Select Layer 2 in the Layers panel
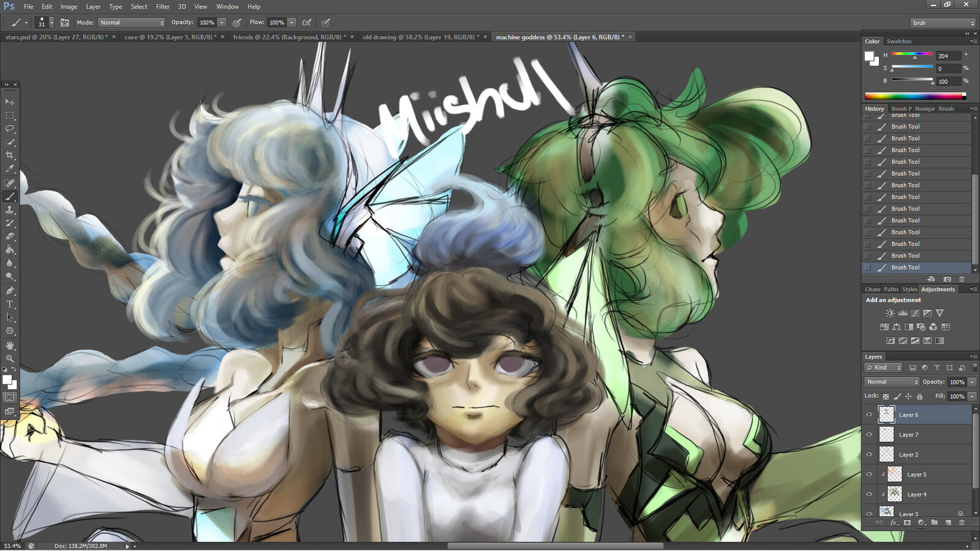 (908, 455)
